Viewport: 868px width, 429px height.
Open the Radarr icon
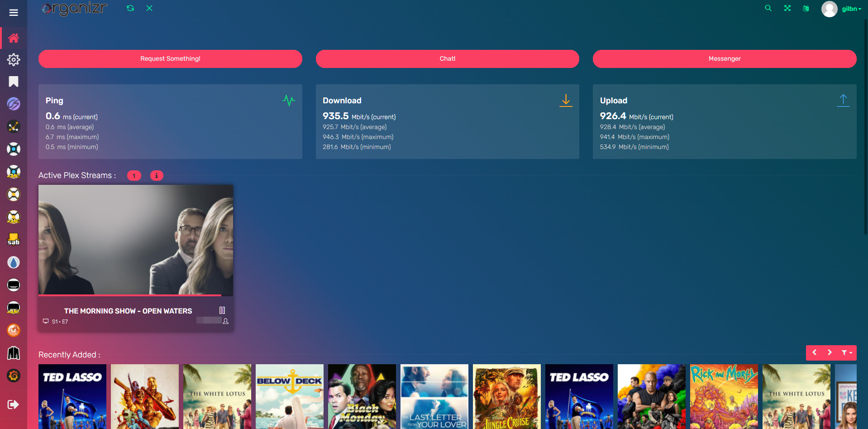click(14, 194)
